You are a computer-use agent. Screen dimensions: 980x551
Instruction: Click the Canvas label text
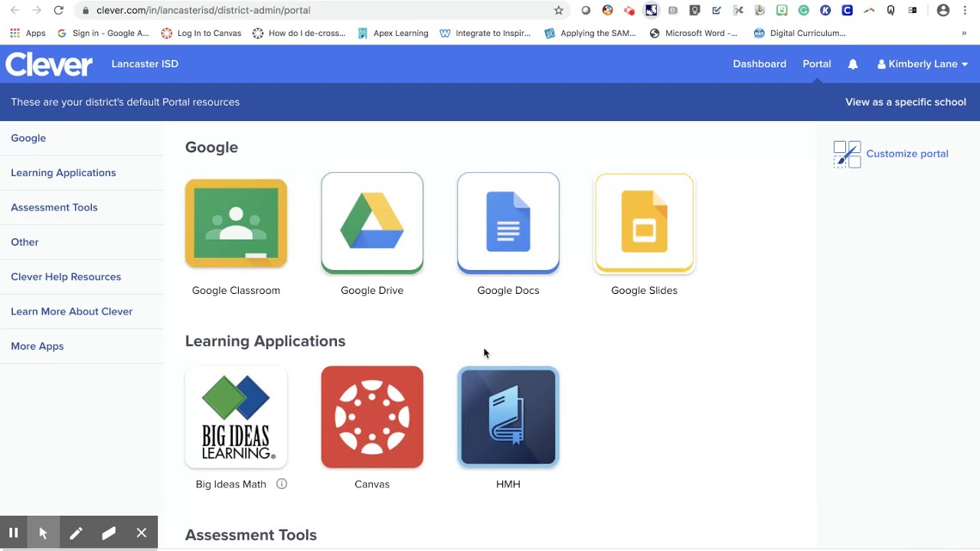372,484
